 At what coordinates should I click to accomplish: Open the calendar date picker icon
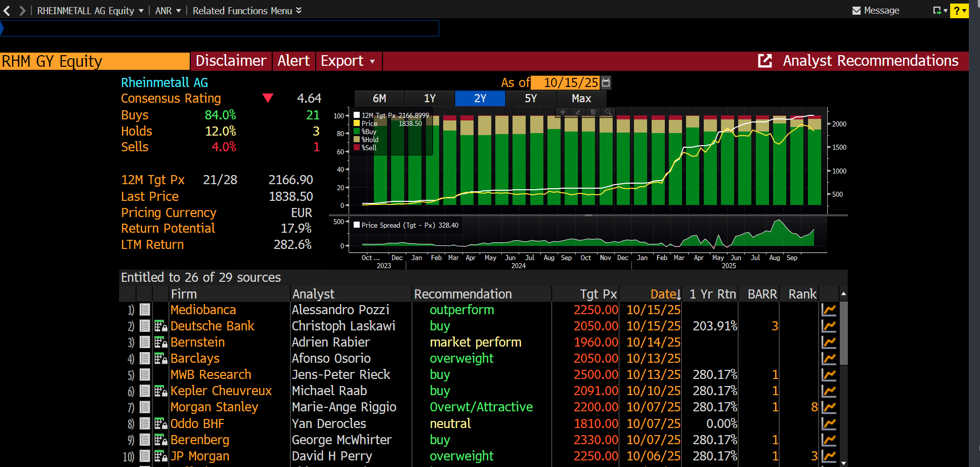click(606, 82)
